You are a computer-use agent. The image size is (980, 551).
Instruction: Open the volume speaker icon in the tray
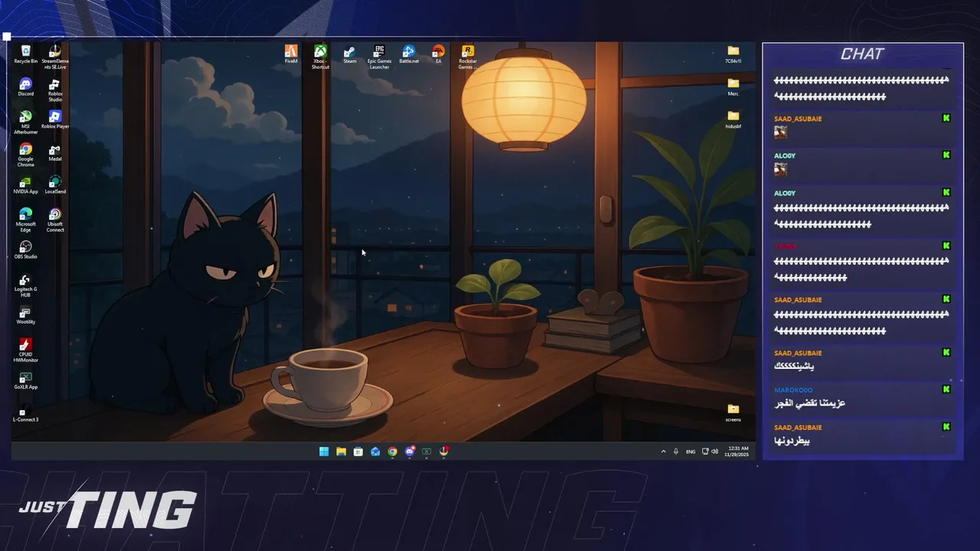point(714,452)
